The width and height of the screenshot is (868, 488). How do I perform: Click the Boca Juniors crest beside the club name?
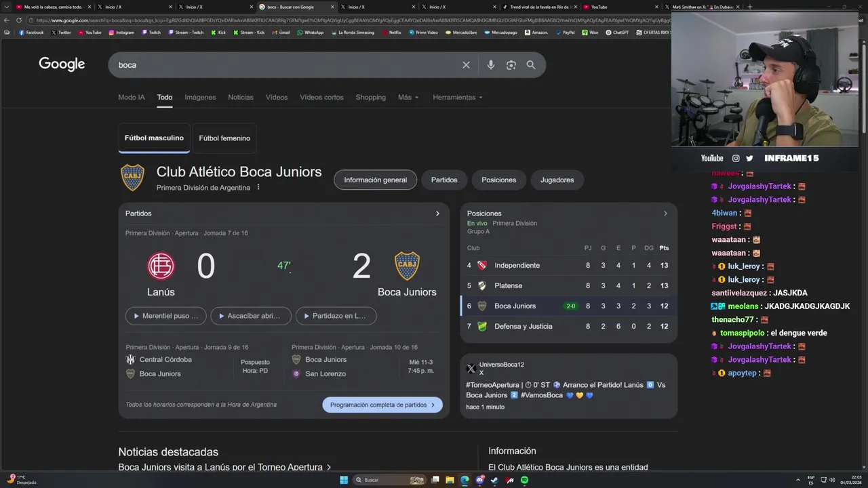point(132,178)
